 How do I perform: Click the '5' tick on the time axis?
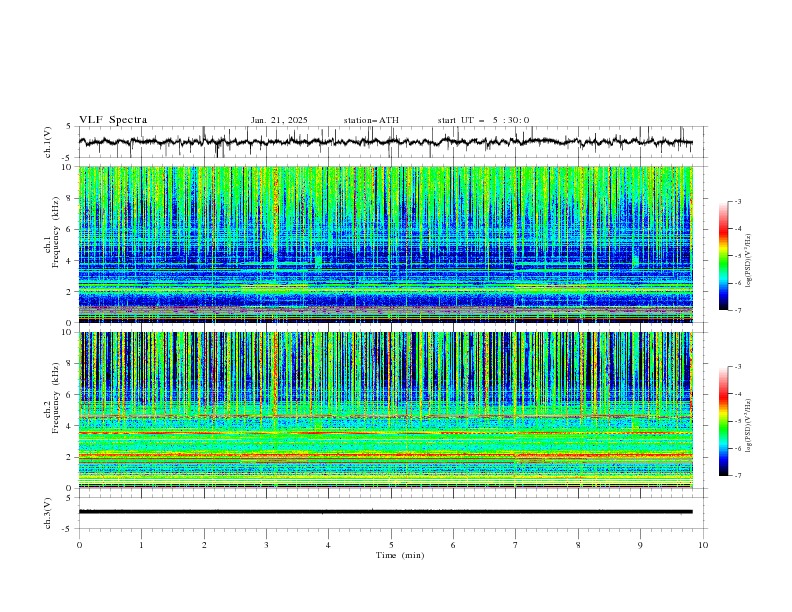[391, 545]
